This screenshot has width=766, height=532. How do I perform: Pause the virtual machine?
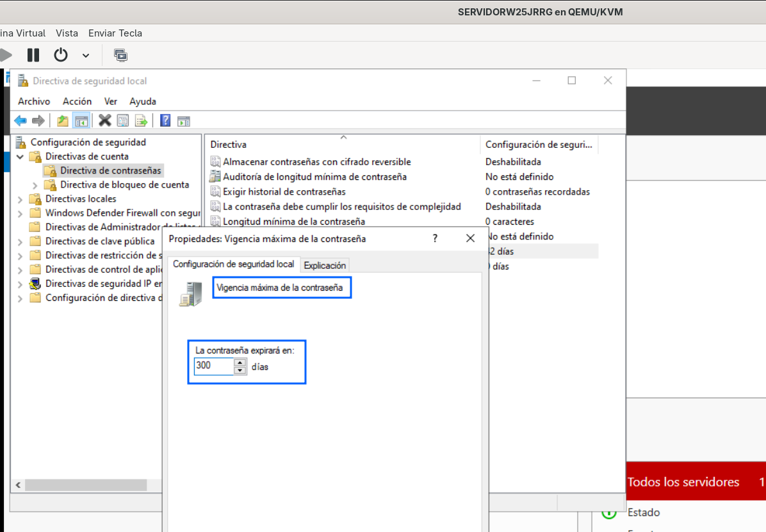(x=33, y=55)
